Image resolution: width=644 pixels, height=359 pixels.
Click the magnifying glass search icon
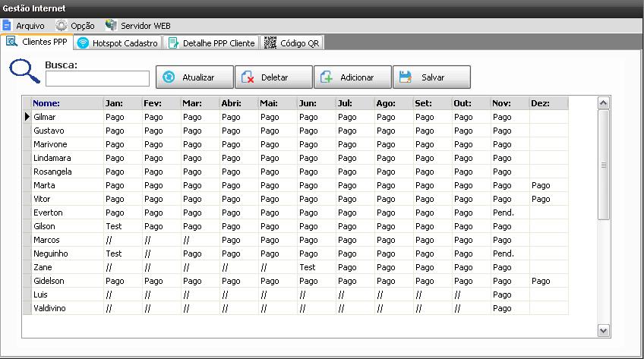click(24, 71)
